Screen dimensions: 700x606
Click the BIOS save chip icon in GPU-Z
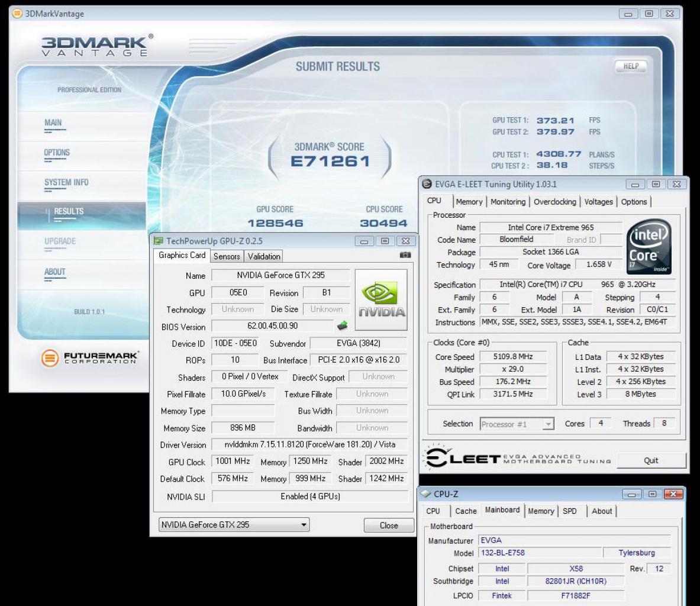click(x=343, y=325)
